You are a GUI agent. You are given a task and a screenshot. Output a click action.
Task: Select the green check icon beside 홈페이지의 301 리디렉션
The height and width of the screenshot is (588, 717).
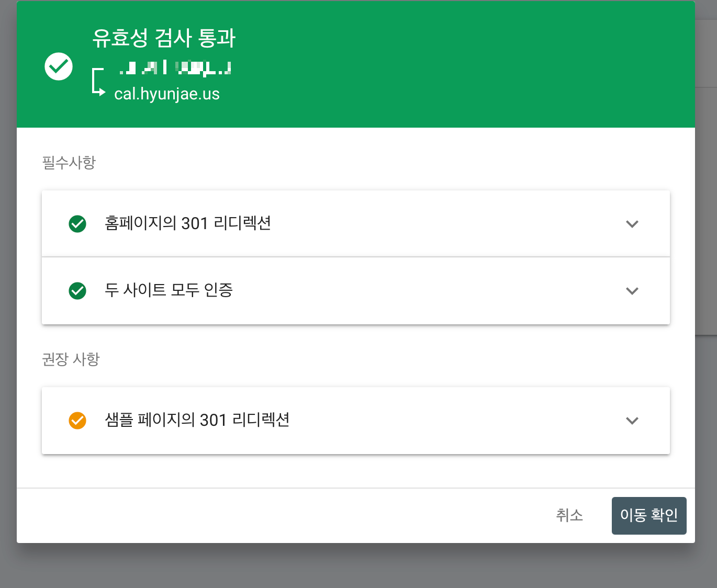coord(77,224)
